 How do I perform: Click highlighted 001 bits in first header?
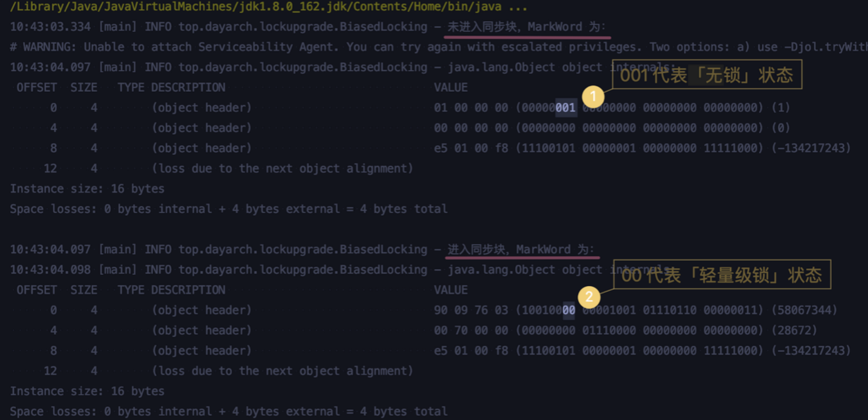566,108
